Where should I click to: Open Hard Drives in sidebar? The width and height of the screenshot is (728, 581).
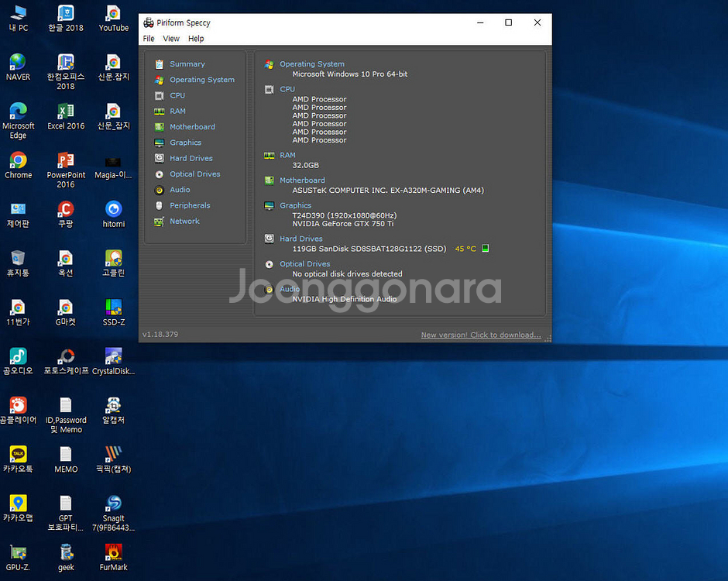[191, 158]
